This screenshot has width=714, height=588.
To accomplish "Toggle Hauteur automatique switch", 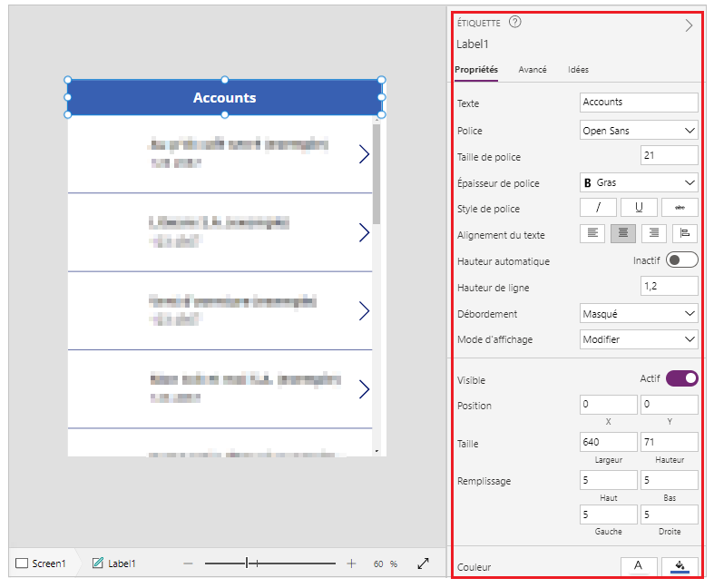I will point(681,260).
